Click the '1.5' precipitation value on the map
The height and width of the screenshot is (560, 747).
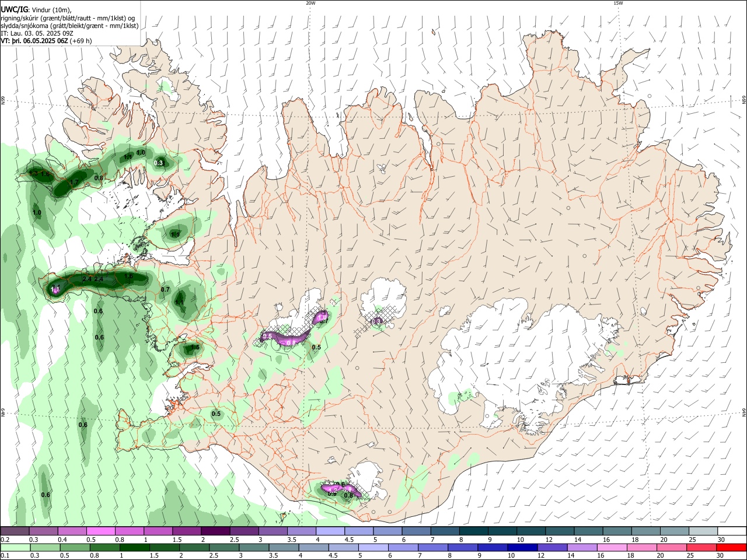(x=195, y=347)
